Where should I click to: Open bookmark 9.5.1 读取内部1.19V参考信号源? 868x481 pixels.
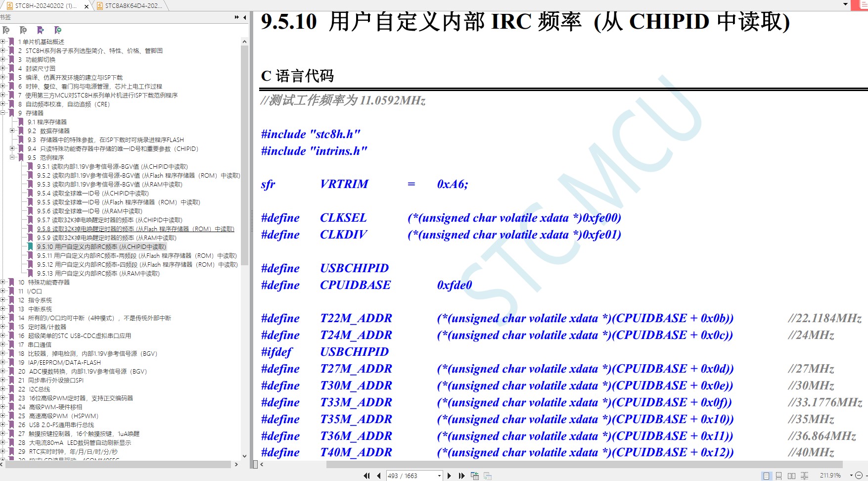tap(112, 167)
